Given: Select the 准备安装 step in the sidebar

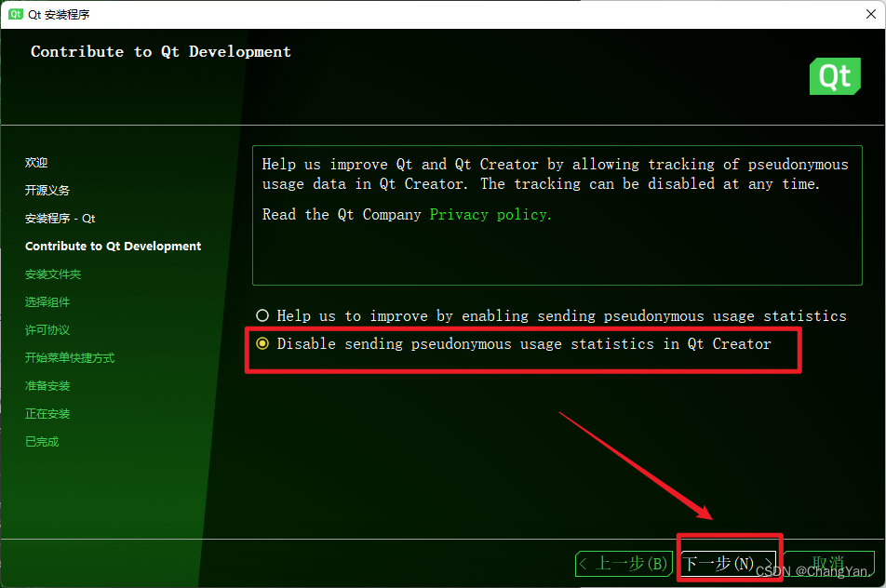Looking at the screenshot, I should click(x=47, y=386).
